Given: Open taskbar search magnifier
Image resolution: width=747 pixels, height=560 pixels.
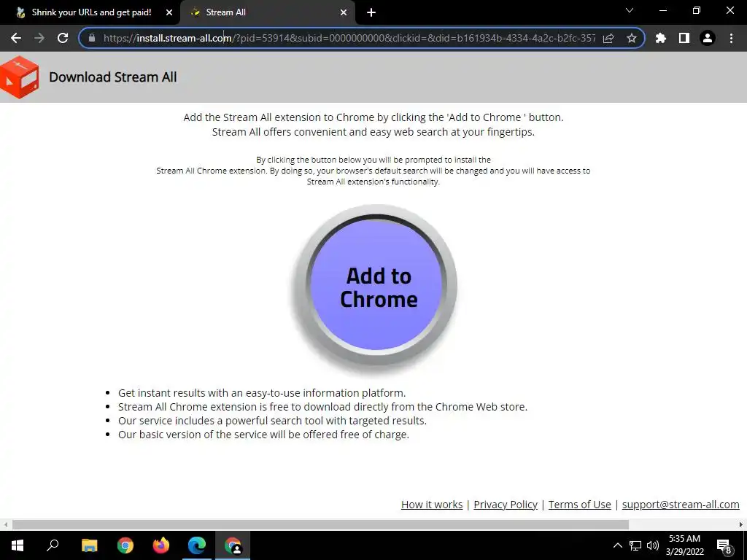Looking at the screenshot, I should [53, 545].
